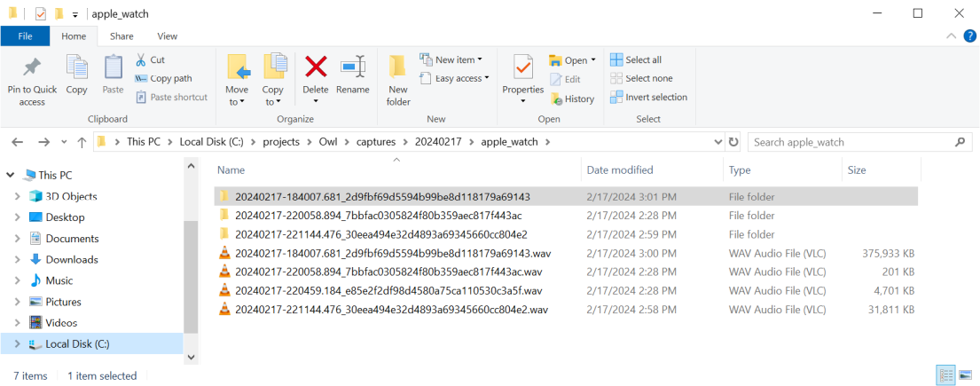This screenshot has width=980, height=386.
Task: Click captures in the address breadcrumb
Action: (x=376, y=142)
